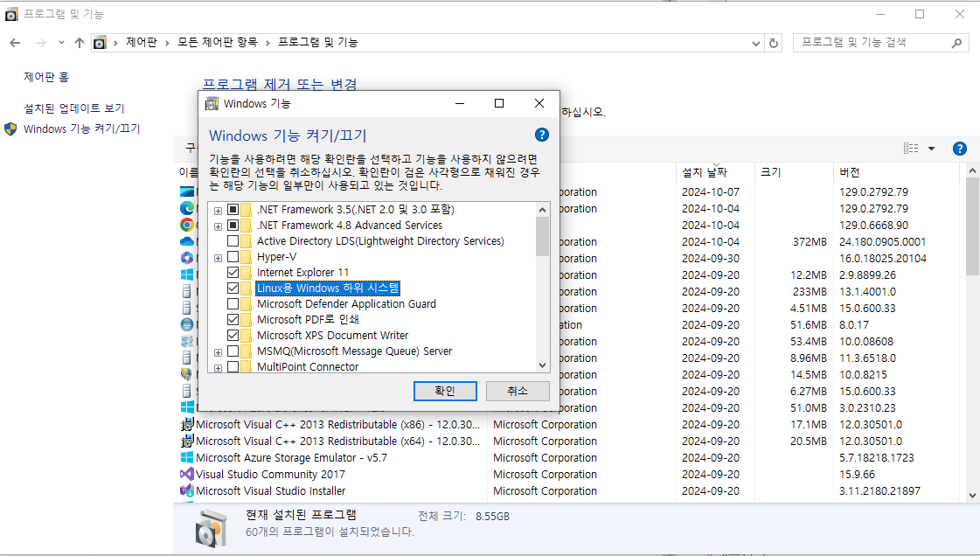Click program list scroll down arrow
This screenshot has height=556, width=980.
coord(972,496)
